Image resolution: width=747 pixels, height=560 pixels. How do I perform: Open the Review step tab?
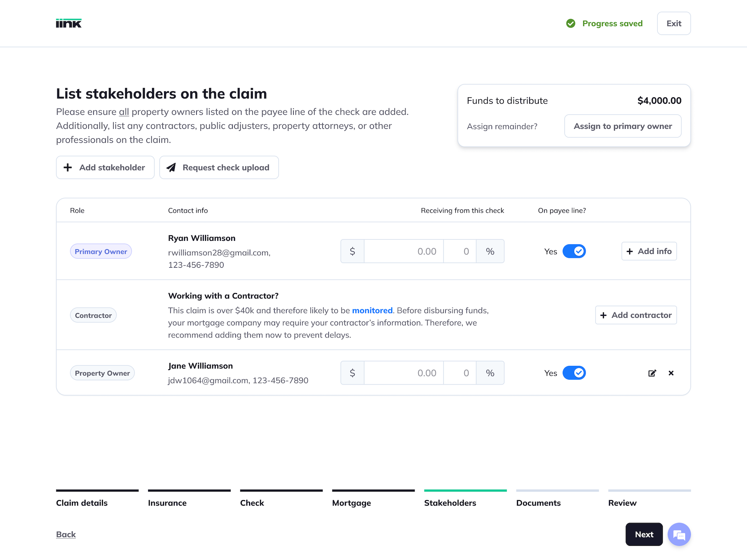622,503
